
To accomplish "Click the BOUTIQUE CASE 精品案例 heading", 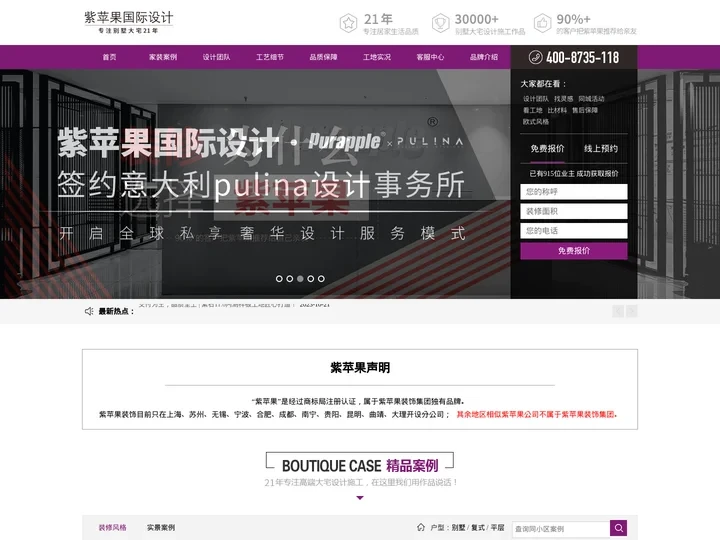I will [360, 466].
